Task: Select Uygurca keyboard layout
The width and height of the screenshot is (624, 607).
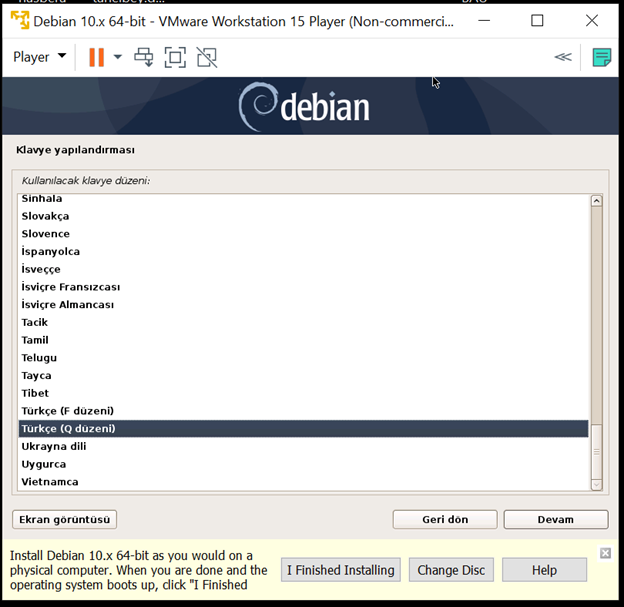Action: click(303, 464)
